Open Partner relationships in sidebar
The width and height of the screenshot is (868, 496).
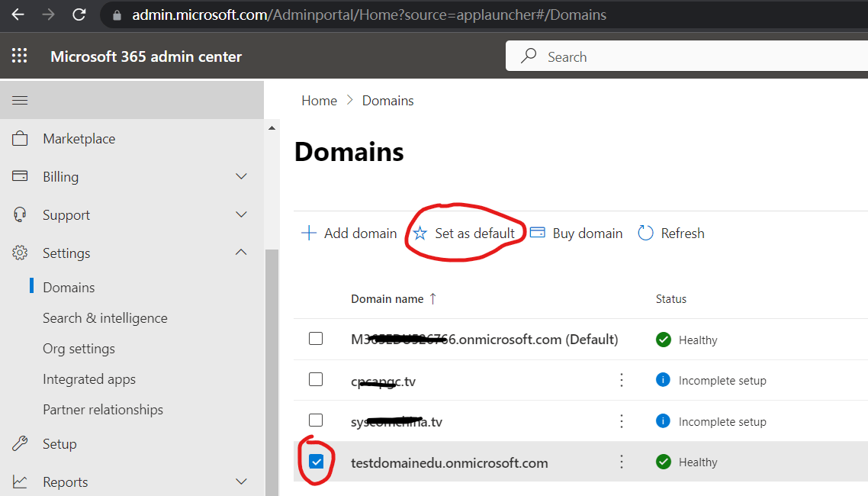[x=103, y=410]
